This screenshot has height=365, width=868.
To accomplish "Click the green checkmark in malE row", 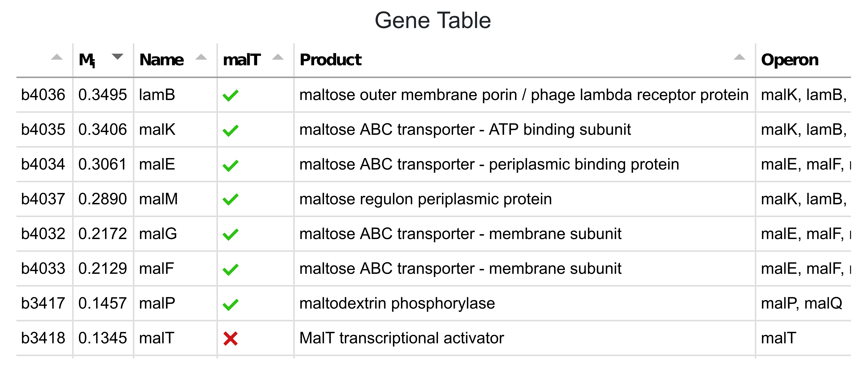I will click(x=231, y=165).
